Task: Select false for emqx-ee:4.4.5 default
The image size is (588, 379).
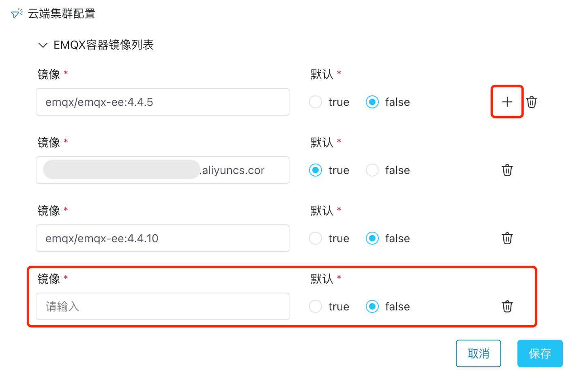Action: (372, 102)
